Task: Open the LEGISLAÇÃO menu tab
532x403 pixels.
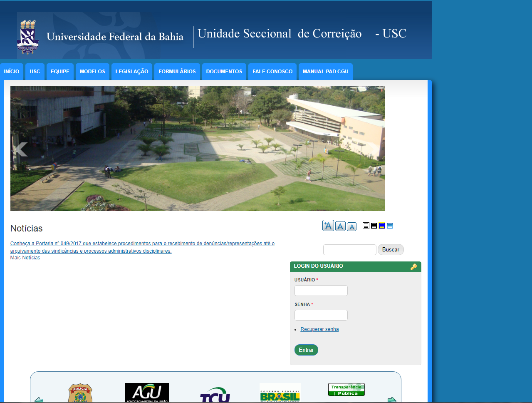Action: [x=132, y=72]
